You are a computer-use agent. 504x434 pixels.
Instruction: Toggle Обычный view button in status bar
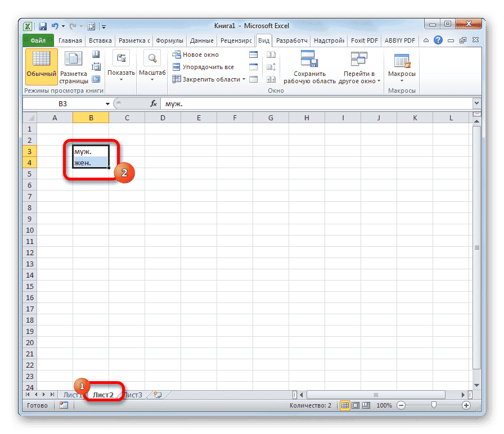click(345, 405)
